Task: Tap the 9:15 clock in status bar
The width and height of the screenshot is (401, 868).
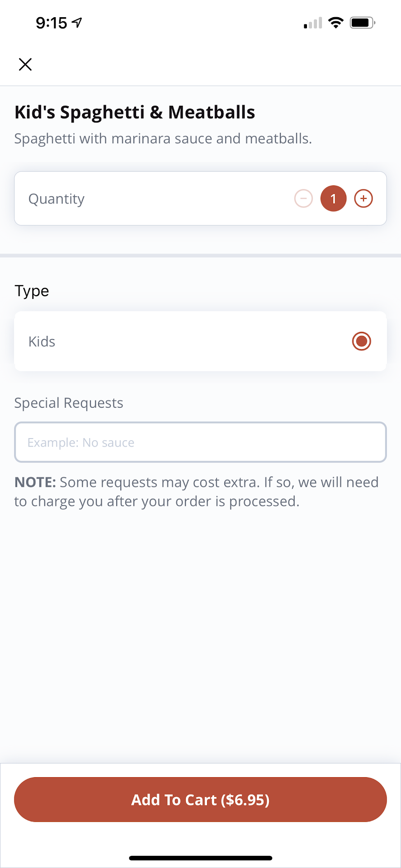Action: click(52, 23)
